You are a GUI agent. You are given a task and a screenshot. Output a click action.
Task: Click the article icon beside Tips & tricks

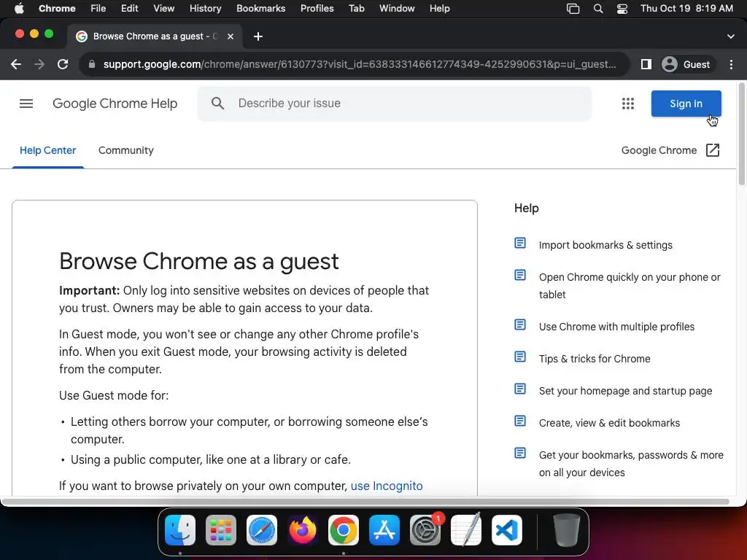click(520, 357)
